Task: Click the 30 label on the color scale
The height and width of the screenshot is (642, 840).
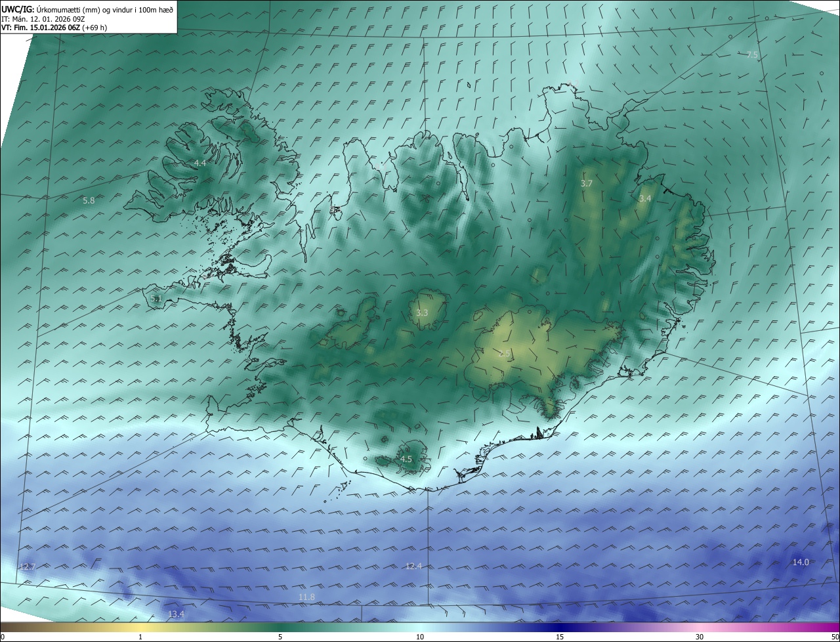Action: pos(700,637)
